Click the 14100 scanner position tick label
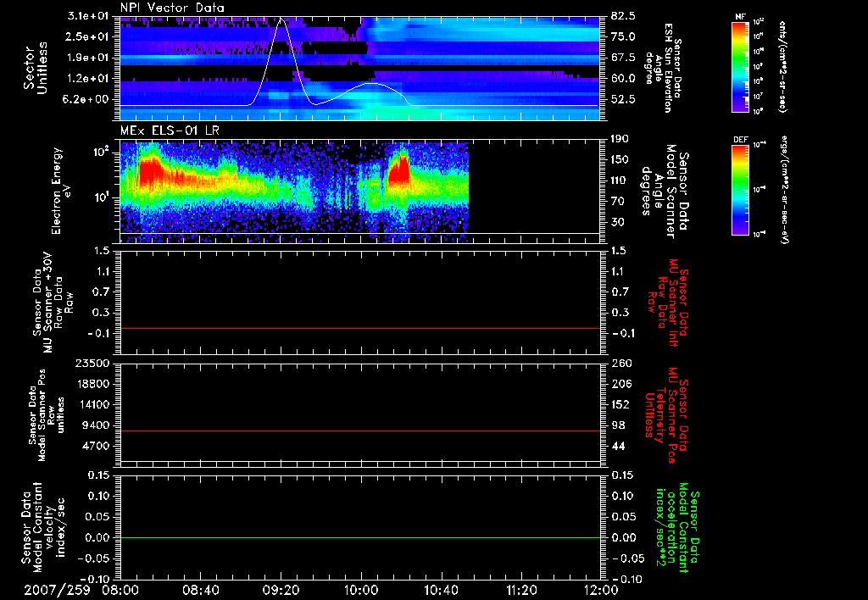Screen dimensions: 868x600 point(93,404)
